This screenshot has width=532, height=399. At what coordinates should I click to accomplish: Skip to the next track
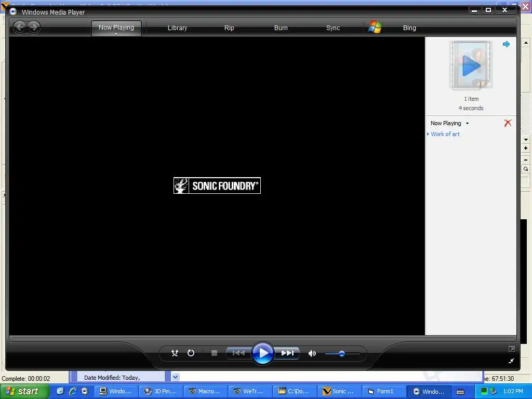pyautogui.click(x=287, y=353)
